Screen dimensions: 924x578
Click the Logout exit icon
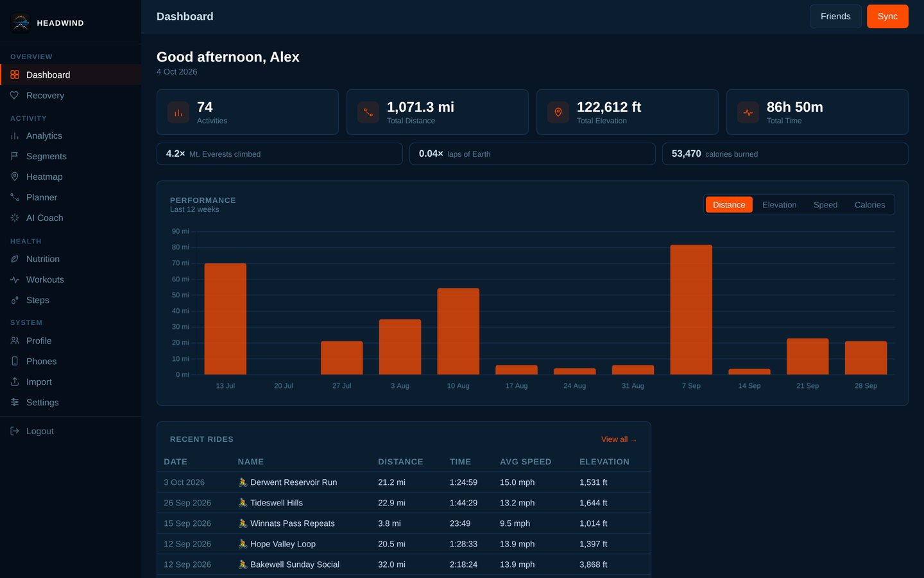coord(15,431)
